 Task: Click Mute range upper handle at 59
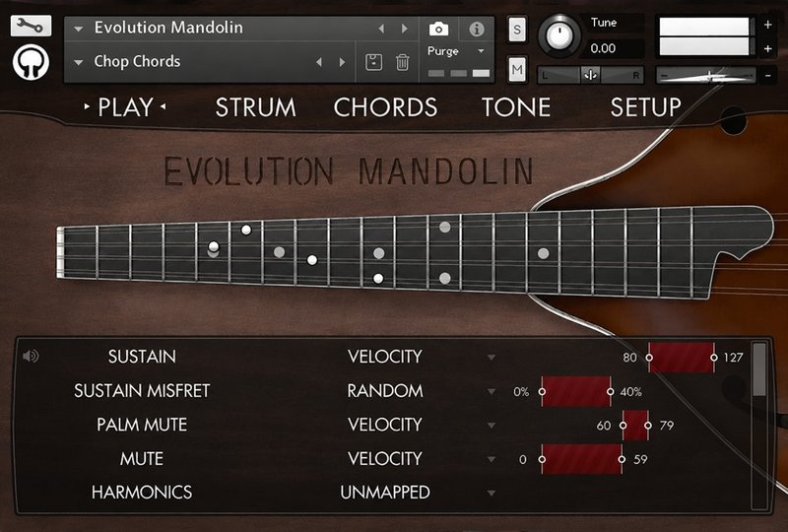point(622,459)
